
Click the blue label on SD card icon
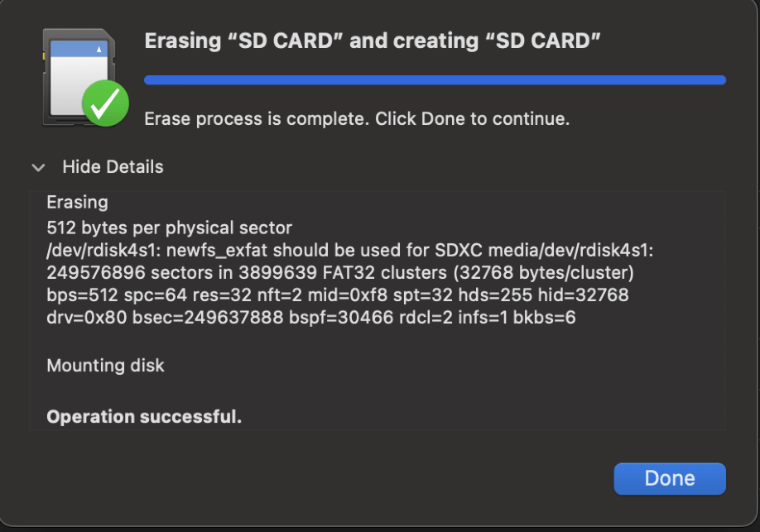click(79, 49)
